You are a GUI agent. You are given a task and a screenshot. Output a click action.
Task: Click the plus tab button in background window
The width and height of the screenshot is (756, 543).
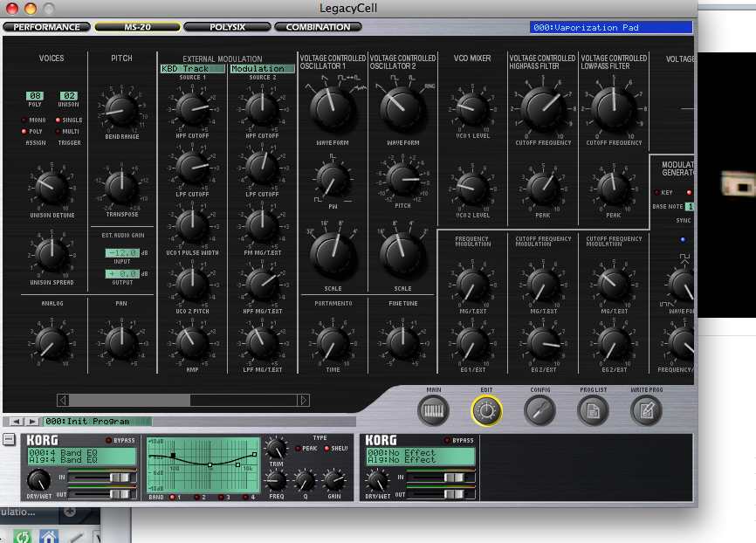click(70, 512)
